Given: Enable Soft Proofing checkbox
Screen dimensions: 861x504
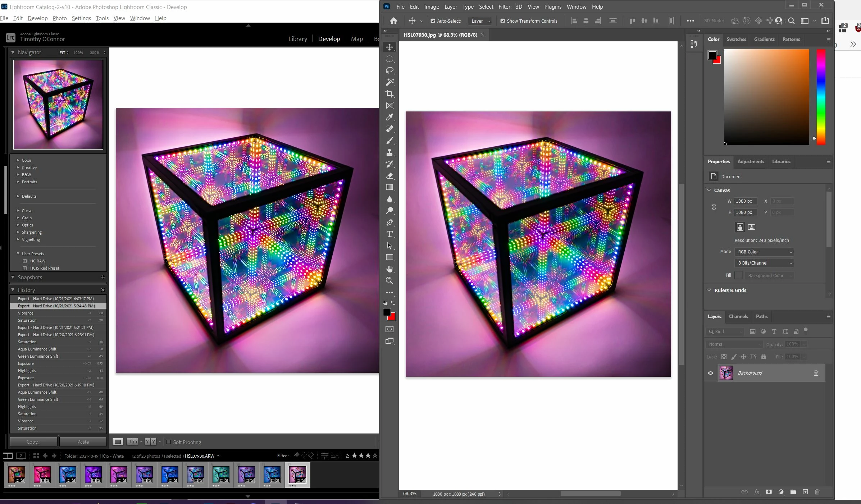Looking at the screenshot, I should point(169,442).
